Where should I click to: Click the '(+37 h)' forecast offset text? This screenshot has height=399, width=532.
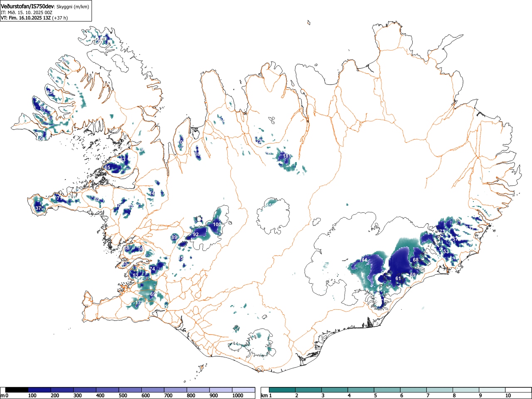[x=60, y=18]
